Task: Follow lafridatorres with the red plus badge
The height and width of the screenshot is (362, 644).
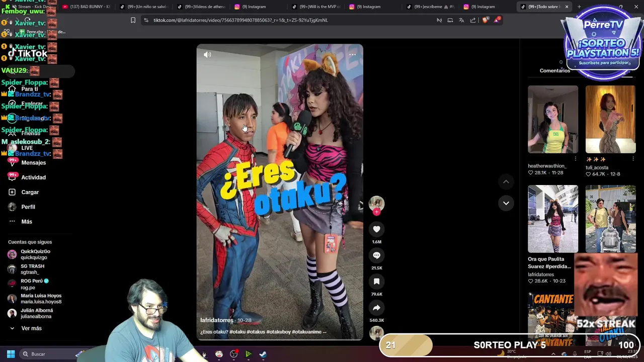Action: coord(376,212)
